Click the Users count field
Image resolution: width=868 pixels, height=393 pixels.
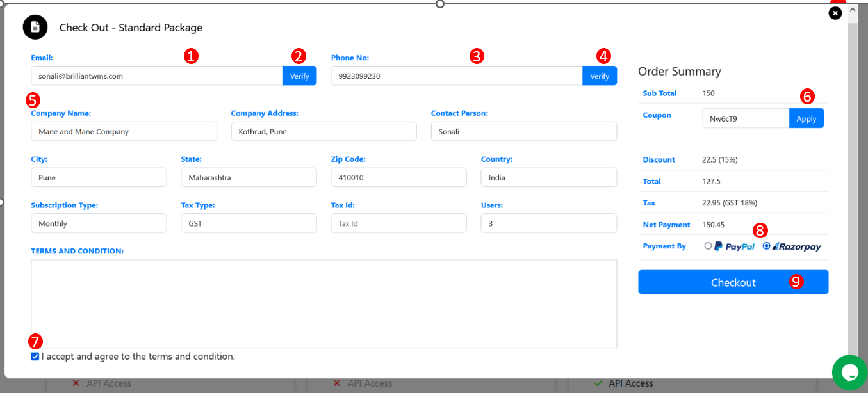(x=548, y=223)
